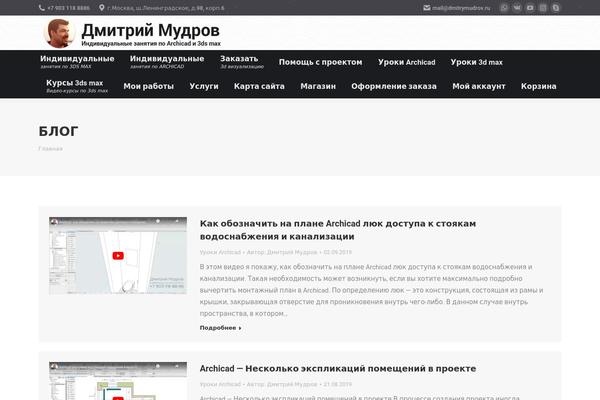Viewport: 600px width, 400px height.
Task: Open Заказать 3d визуализацию menu item
Action: [242, 62]
